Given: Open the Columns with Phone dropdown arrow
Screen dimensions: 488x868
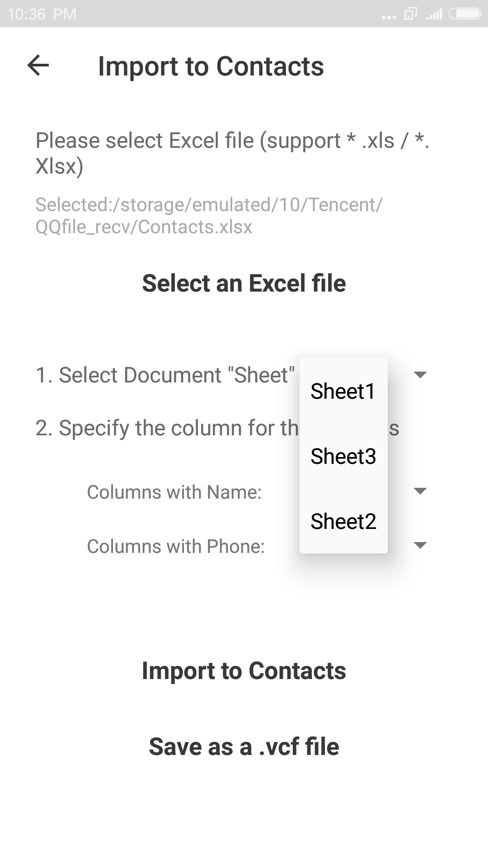Looking at the screenshot, I should click(420, 546).
